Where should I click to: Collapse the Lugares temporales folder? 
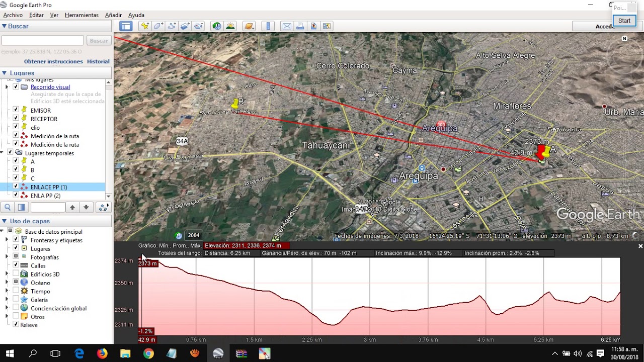click(x=3, y=153)
